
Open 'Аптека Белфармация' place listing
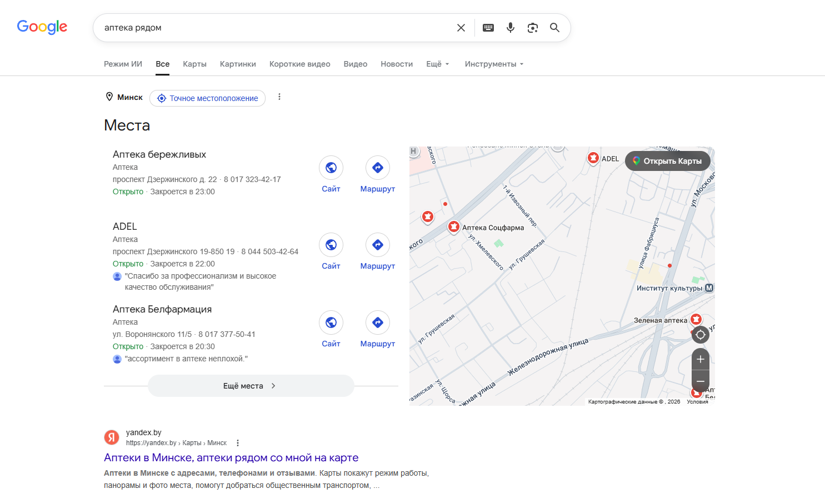click(162, 309)
